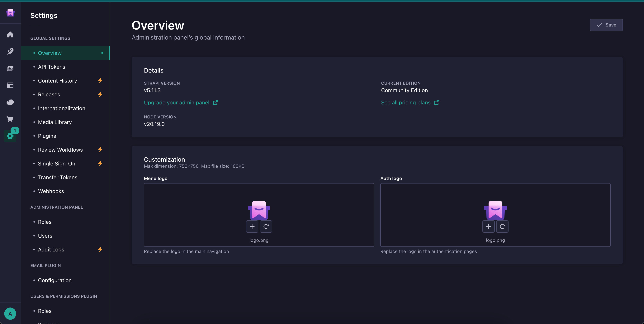Image resolution: width=644 pixels, height=324 pixels.
Task: Open the Marketplace cart icon
Action: pyautogui.click(x=10, y=119)
